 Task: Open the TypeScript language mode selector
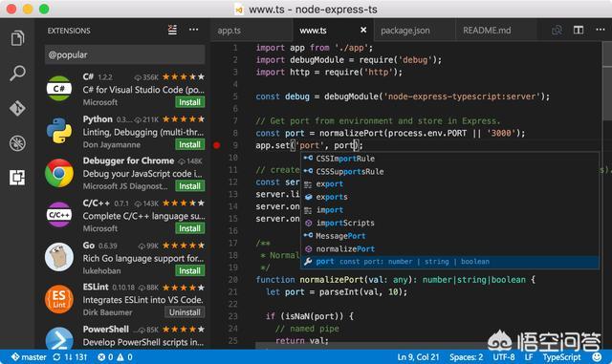click(x=561, y=357)
